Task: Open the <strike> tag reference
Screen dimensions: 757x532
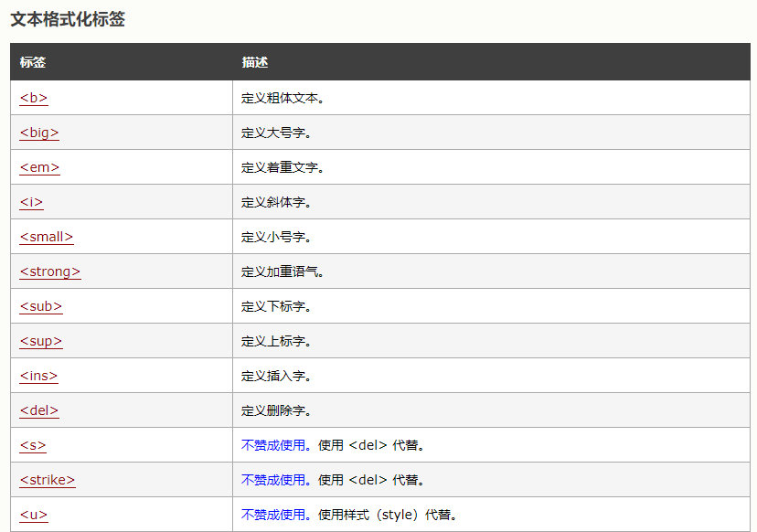Action: pos(48,480)
